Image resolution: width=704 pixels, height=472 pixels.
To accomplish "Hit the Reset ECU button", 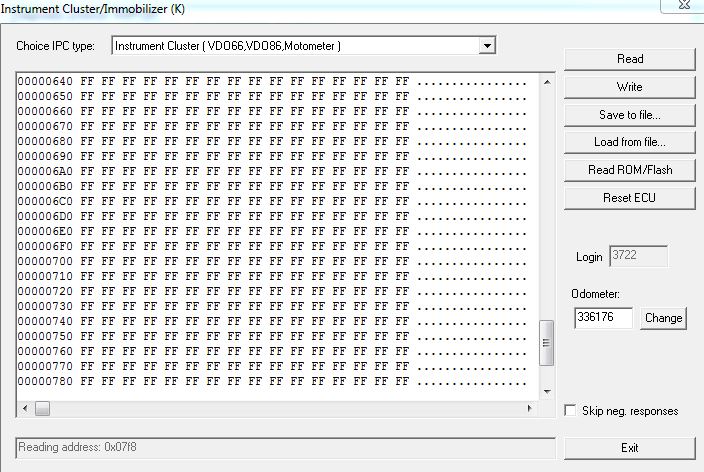I will [629, 197].
